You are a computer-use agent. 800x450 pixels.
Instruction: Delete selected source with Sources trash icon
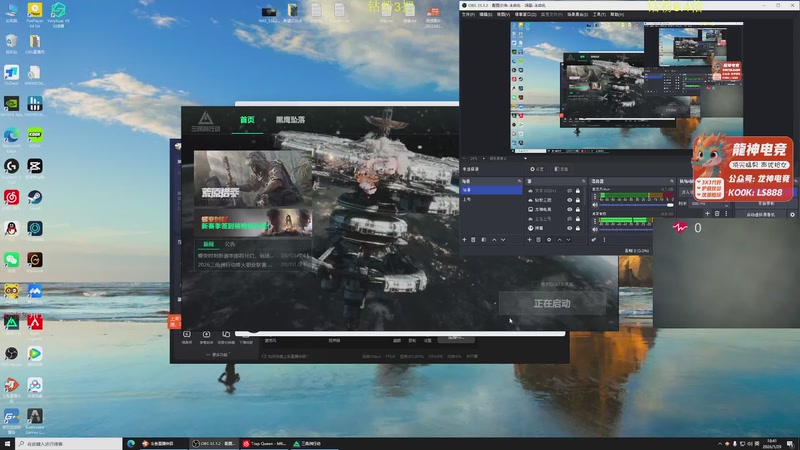(x=538, y=240)
